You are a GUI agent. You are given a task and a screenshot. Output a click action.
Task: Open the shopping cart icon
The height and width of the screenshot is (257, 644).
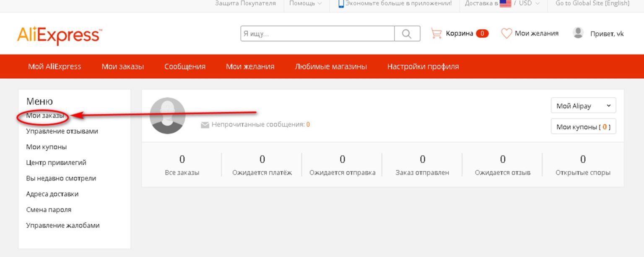436,33
